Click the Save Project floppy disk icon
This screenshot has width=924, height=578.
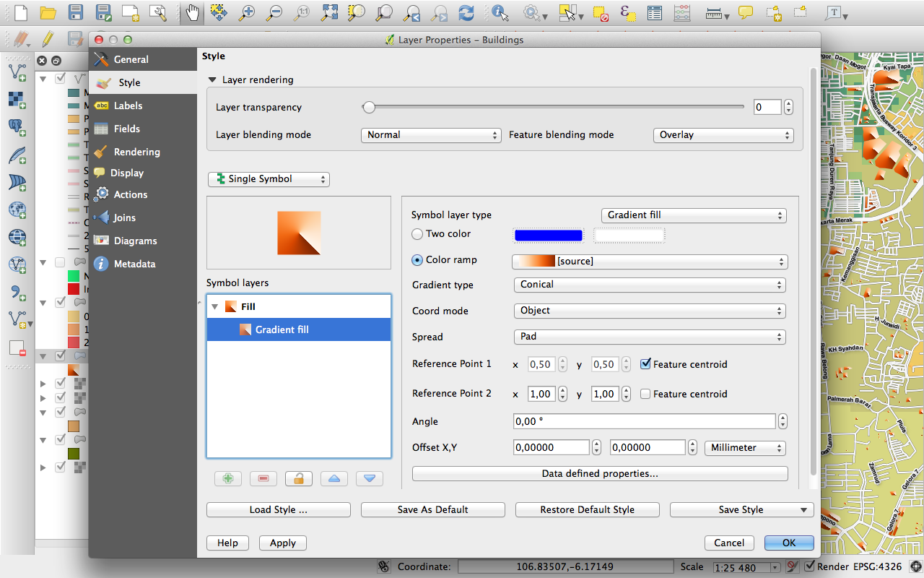(x=76, y=12)
